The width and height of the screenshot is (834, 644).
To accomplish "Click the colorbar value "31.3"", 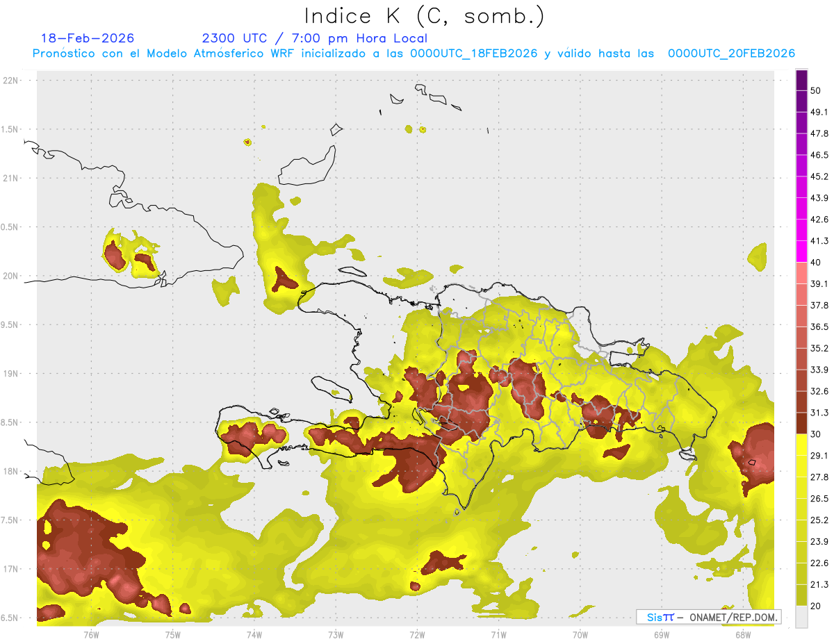I will (x=819, y=413).
